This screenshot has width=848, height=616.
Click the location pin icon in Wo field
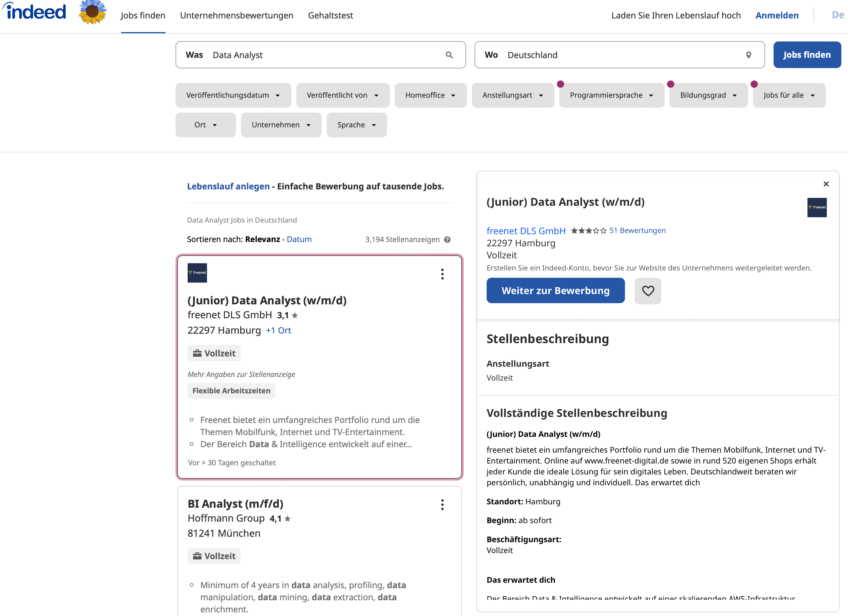(748, 55)
